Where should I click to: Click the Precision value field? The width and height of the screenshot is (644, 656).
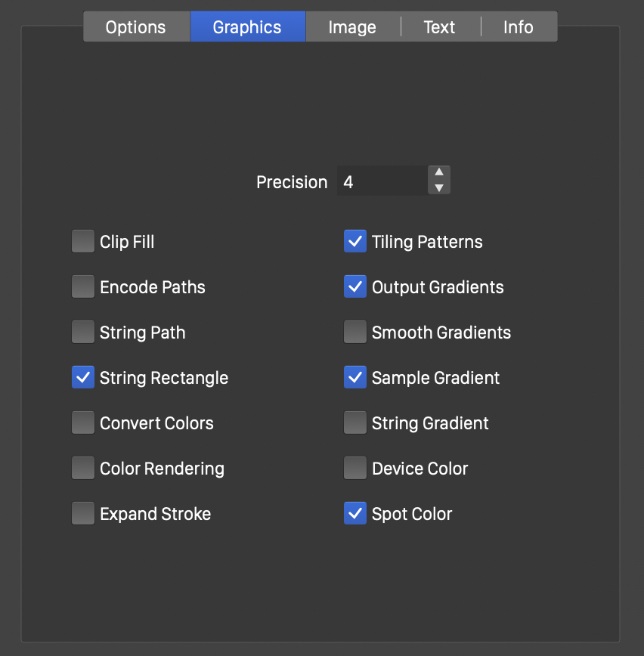[x=381, y=182]
